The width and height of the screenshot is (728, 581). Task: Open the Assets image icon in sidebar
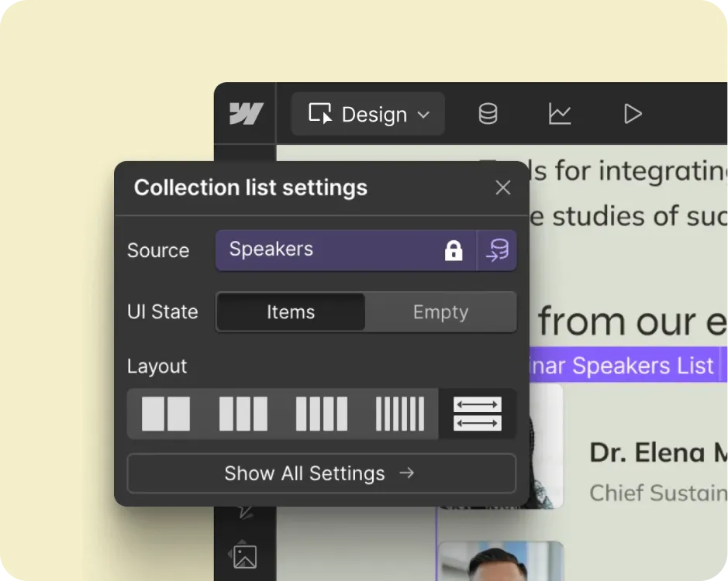tap(244, 555)
